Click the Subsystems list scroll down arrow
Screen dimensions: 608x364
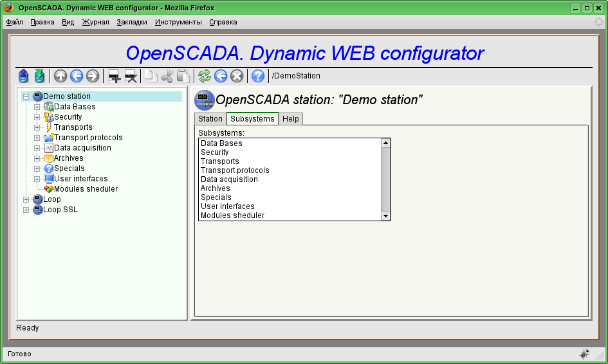385,216
